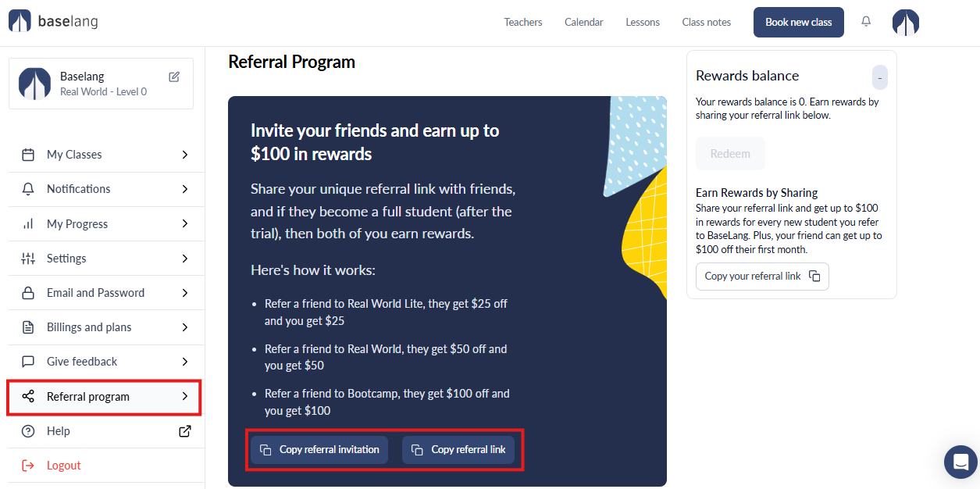Click the Email and Password lock icon
Image resolution: width=980 pixels, height=489 pixels.
[29, 292]
